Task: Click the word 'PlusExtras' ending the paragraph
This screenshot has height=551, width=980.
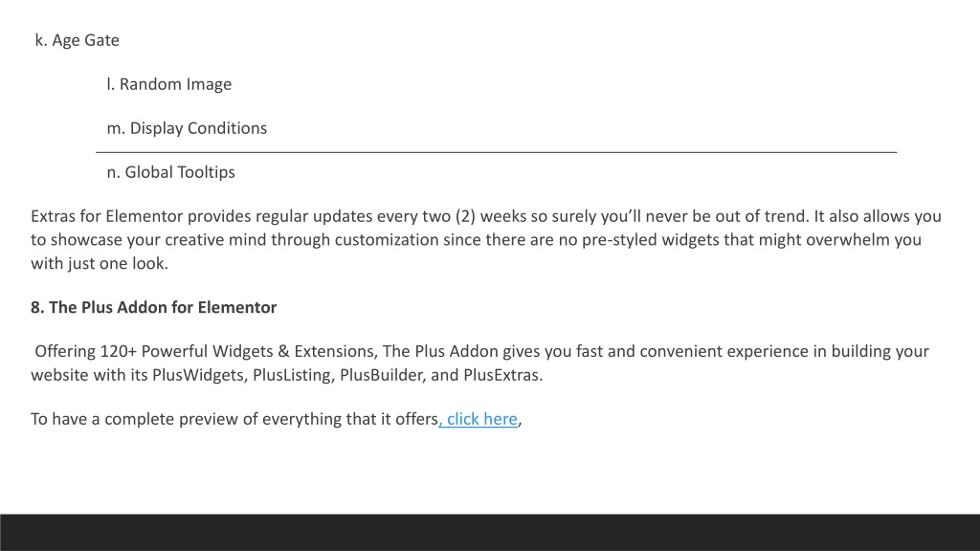Action: point(501,375)
